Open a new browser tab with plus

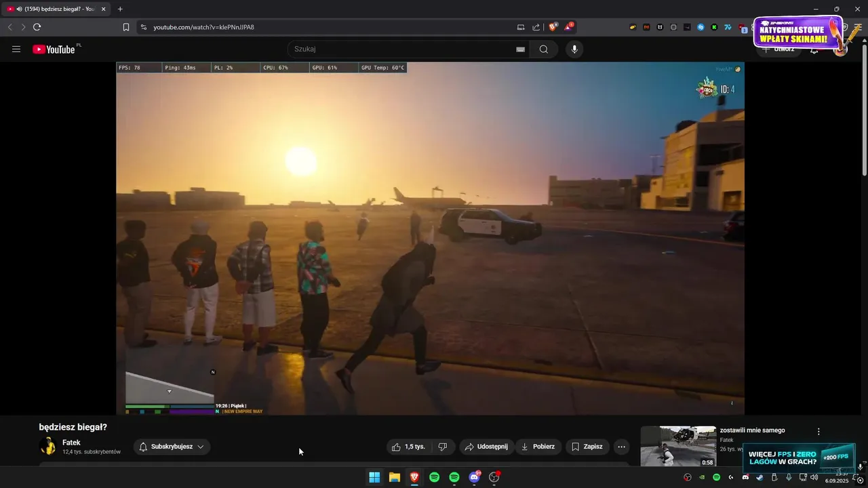pyautogui.click(x=120, y=9)
